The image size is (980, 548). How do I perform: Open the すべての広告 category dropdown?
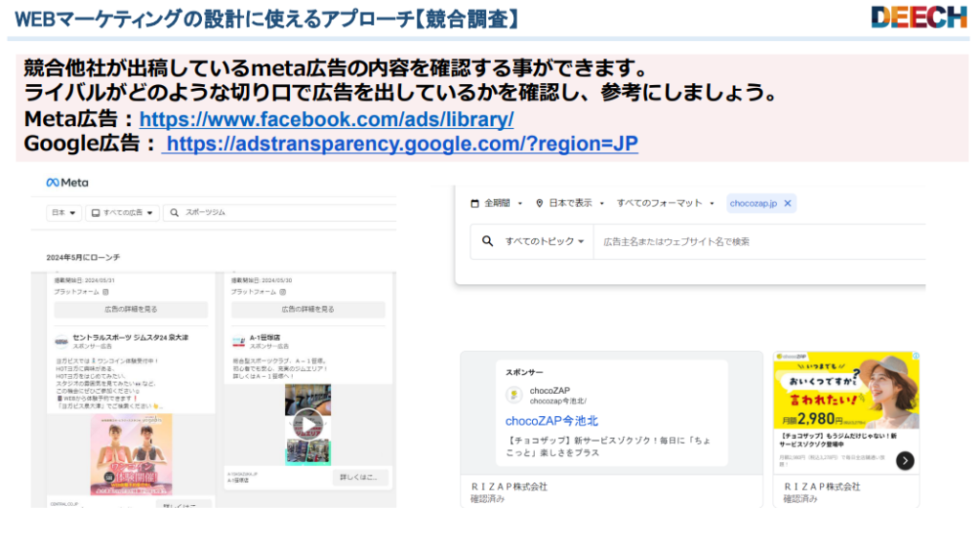122,212
